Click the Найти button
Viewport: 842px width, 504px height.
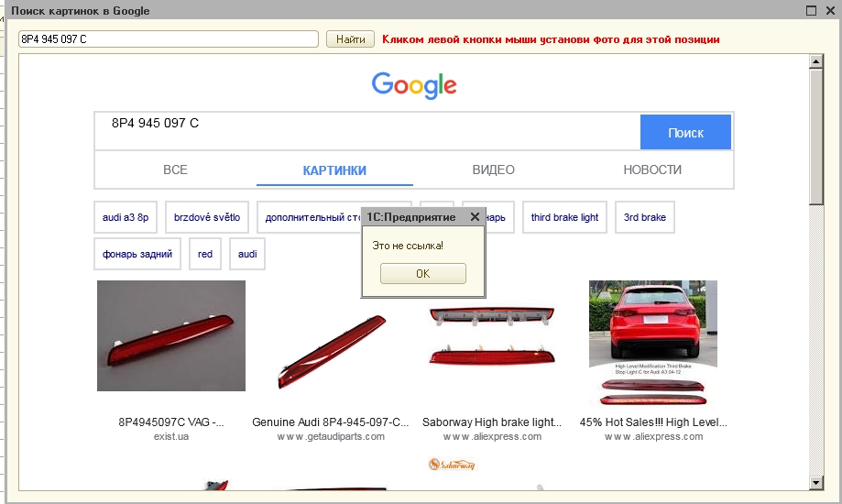[350, 39]
